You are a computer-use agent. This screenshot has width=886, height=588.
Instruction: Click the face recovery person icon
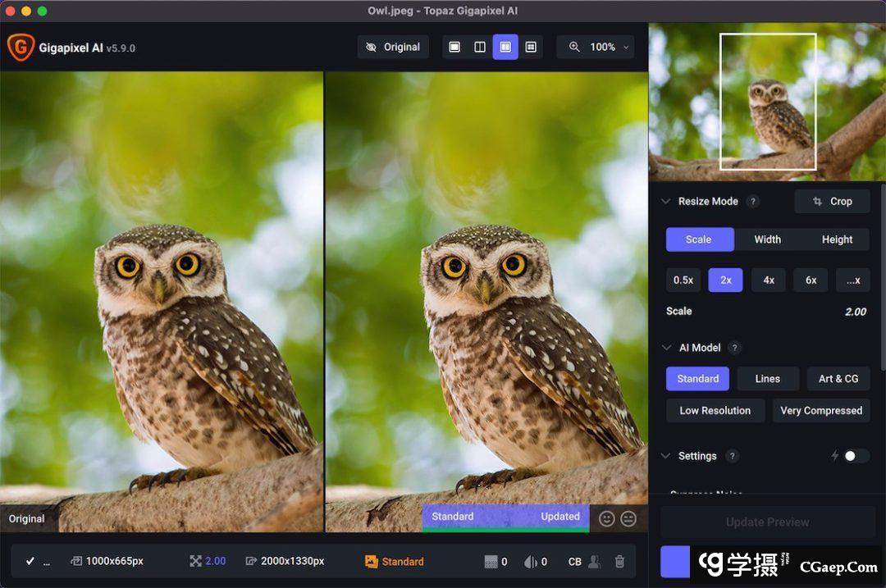596,562
